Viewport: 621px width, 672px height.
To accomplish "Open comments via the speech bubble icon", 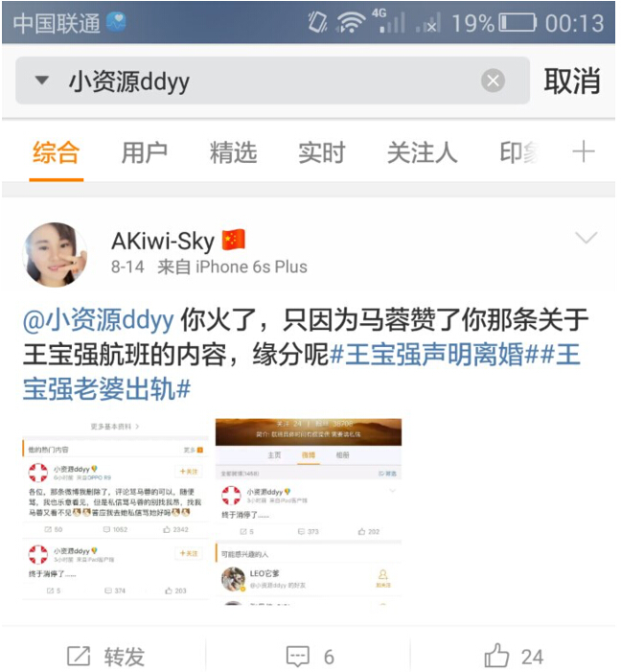I will pos(297,656).
